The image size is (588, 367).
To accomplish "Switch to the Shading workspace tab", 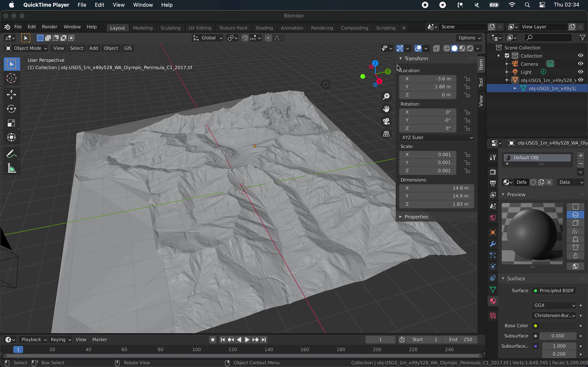I will pyautogui.click(x=264, y=28).
